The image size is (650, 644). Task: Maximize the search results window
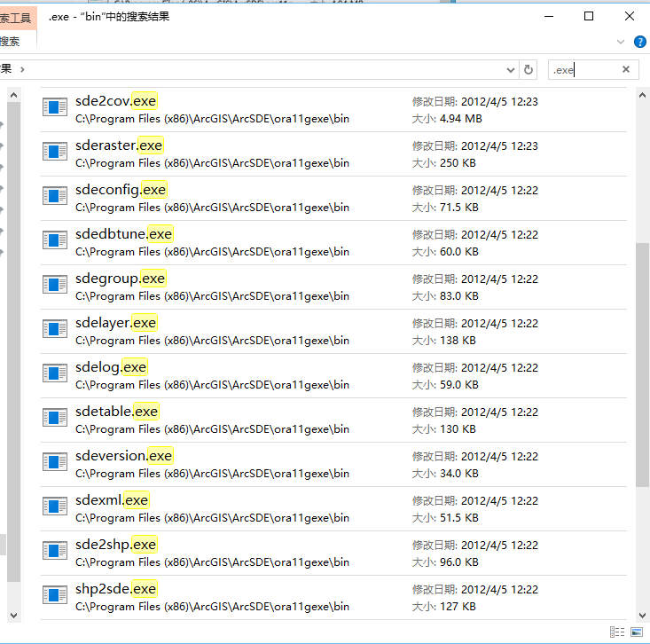point(589,16)
